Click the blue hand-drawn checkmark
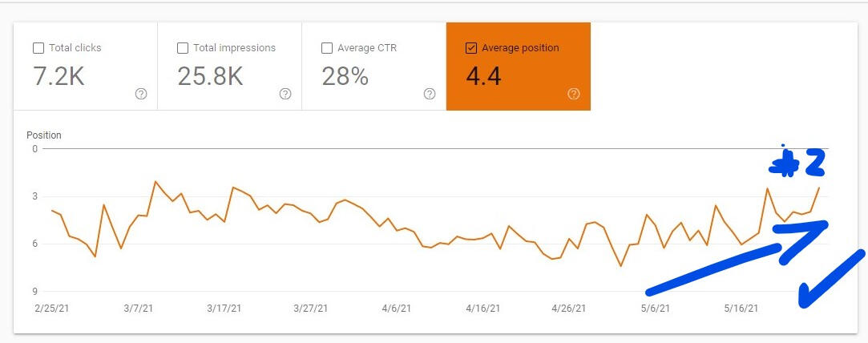 point(830,280)
